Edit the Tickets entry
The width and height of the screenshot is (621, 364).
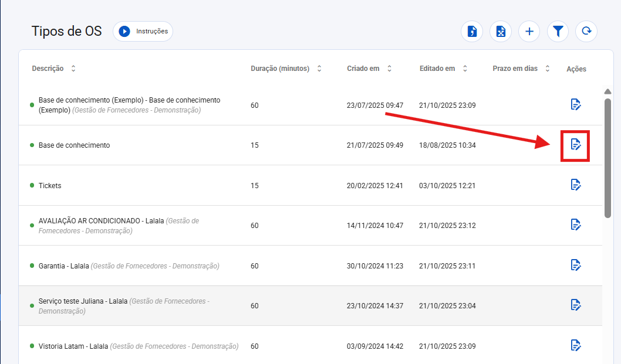tap(575, 185)
